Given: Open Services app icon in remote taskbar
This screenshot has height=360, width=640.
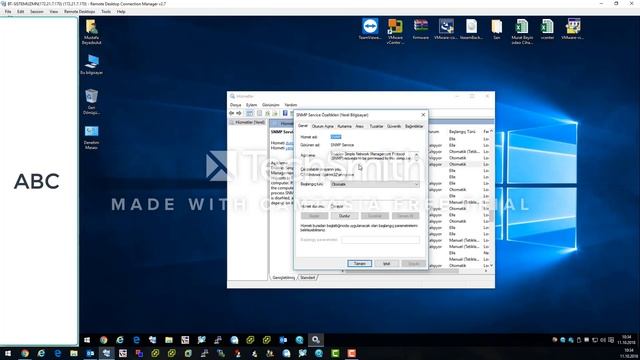Looking at the screenshot, I should coord(316,340).
